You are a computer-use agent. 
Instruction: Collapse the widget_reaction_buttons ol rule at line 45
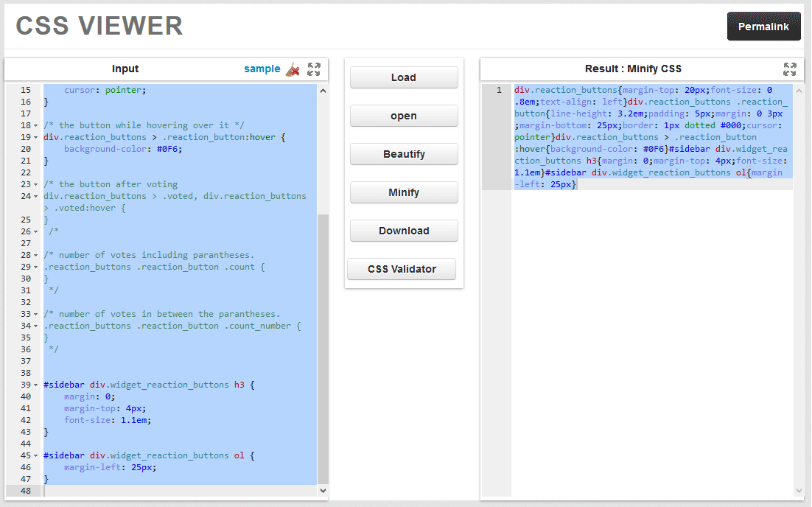(34, 455)
